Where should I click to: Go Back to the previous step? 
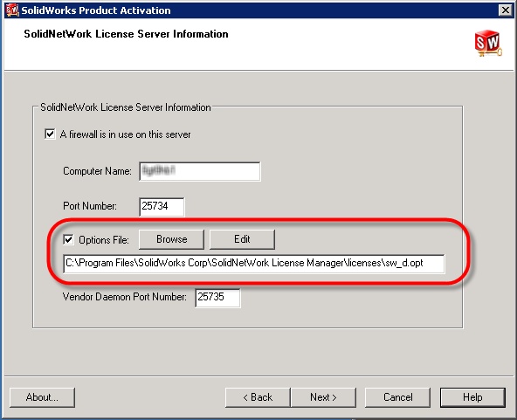pyautogui.click(x=258, y=397)
